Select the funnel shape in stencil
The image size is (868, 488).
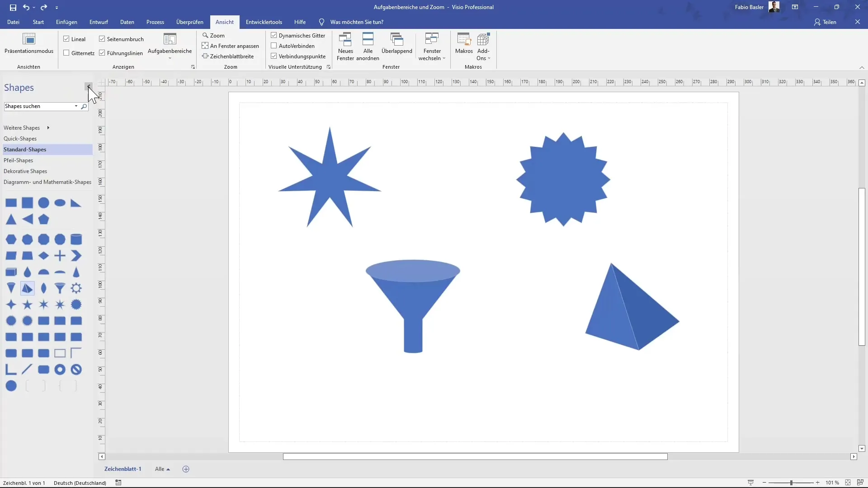[60, 288]
